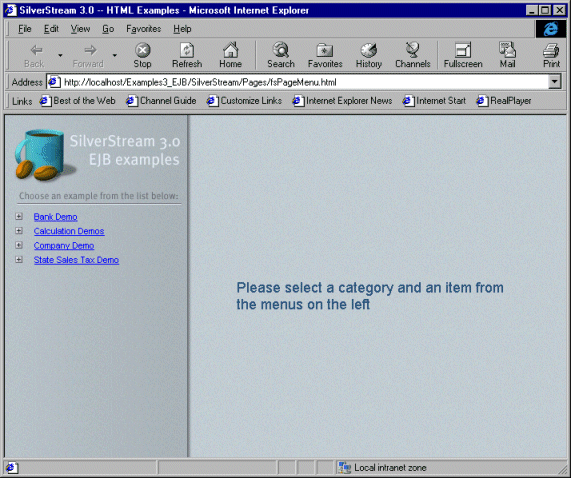Open the Search toolbar icon
The width and height of the screenshot is (571, 478).
(281, 50)
